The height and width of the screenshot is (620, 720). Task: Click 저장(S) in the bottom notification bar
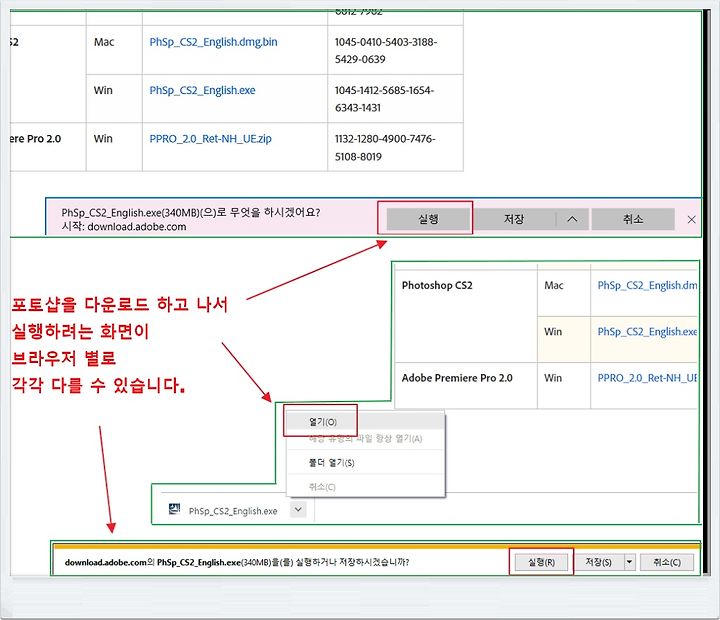tap(598, 562)
